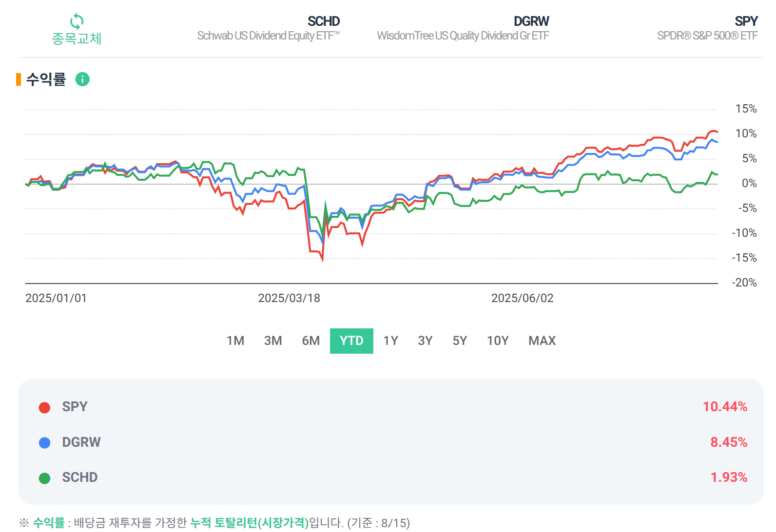Click the green swap arrows refresh icon
The width and height of the screenshot is (776, 532).
pos(77,21)
